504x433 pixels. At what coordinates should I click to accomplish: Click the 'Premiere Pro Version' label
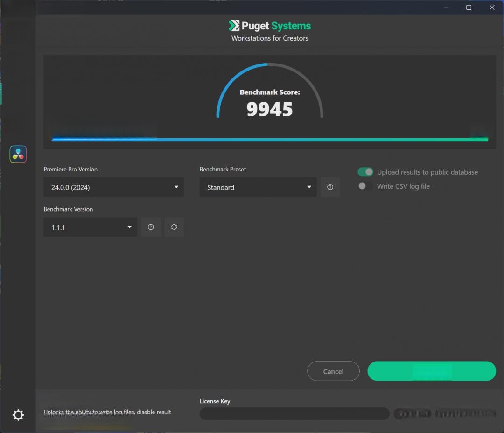pos(71,169)
